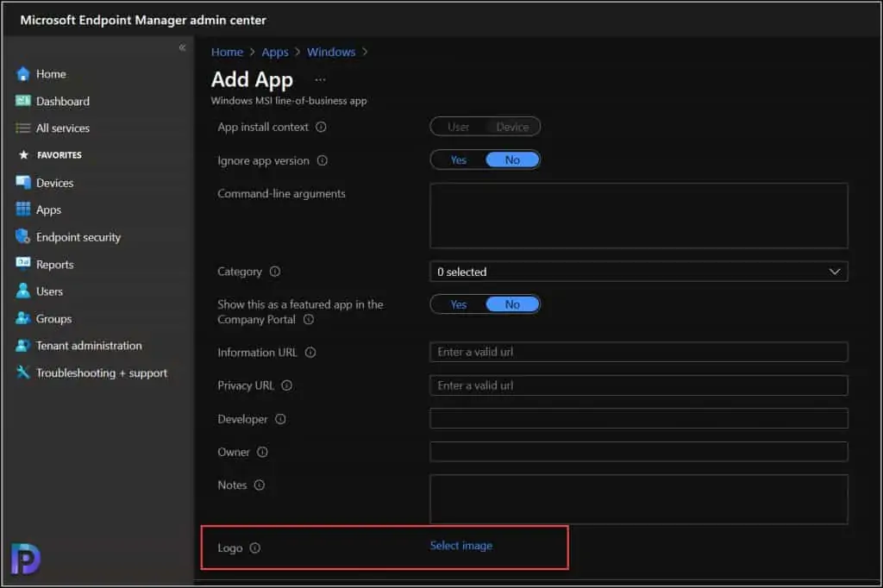
Task: Click the Dashboard icon in sidebar
Action: pos(23,101)
